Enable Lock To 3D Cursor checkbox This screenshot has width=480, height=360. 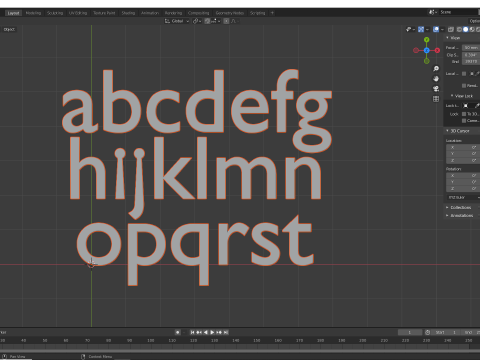(464, 114)
